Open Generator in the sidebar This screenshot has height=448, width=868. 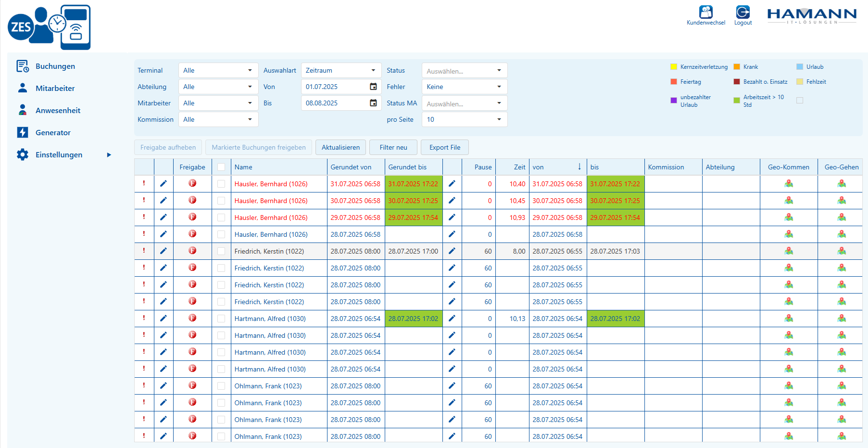pyautogui.click(x=53, y=132)
